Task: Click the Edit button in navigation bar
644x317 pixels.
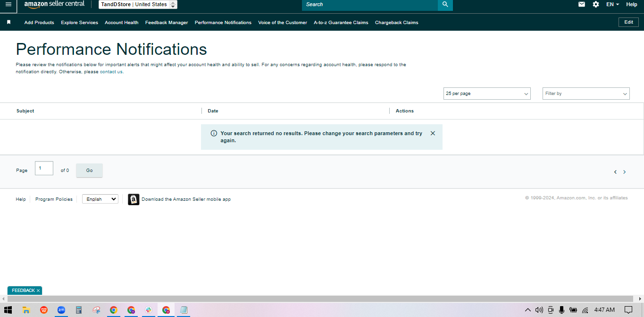Action: (x=628, y=22)
